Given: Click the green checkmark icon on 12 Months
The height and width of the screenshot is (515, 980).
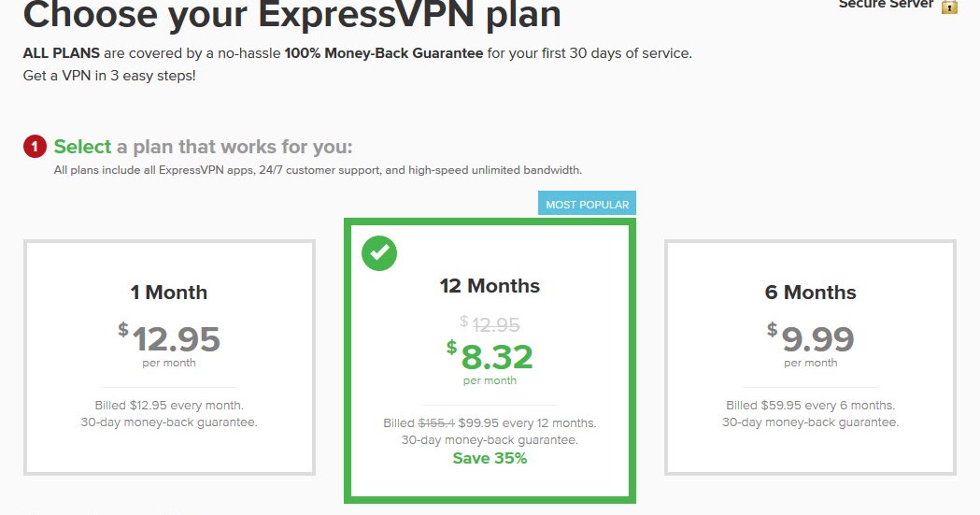Looking at the screenshot, I should tap(379, 253).
